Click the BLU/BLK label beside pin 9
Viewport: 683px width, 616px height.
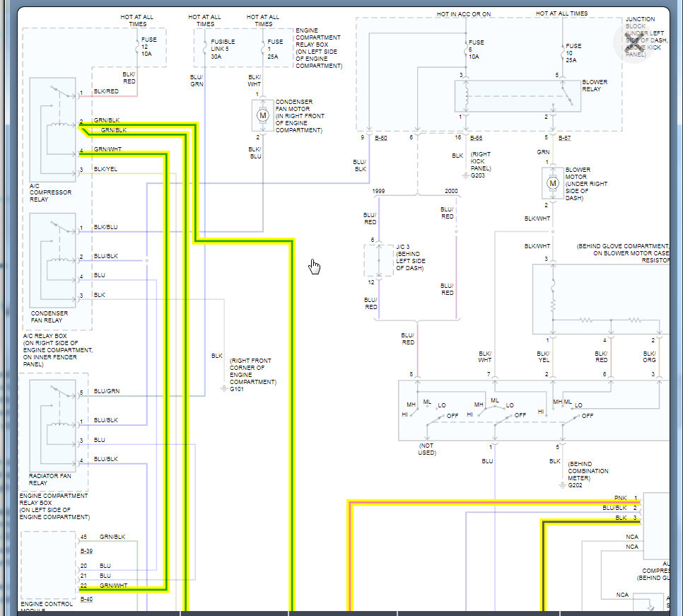360,165
